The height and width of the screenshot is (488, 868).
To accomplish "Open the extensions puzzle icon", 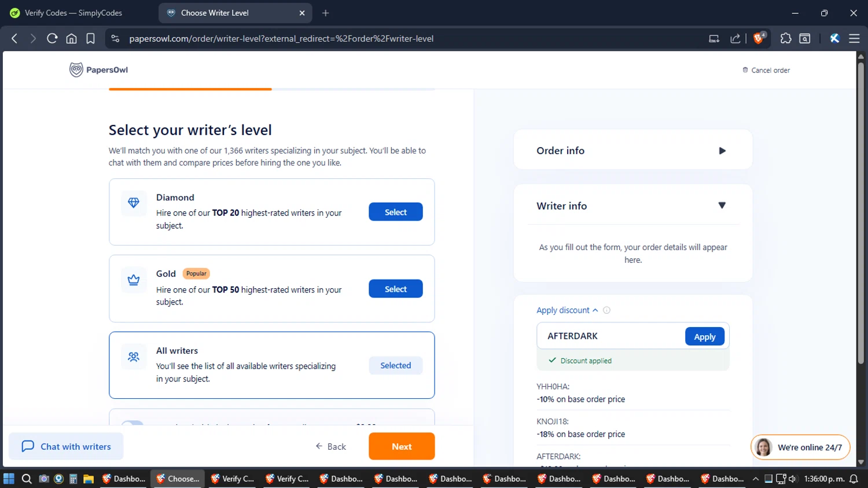I will 785,38.
